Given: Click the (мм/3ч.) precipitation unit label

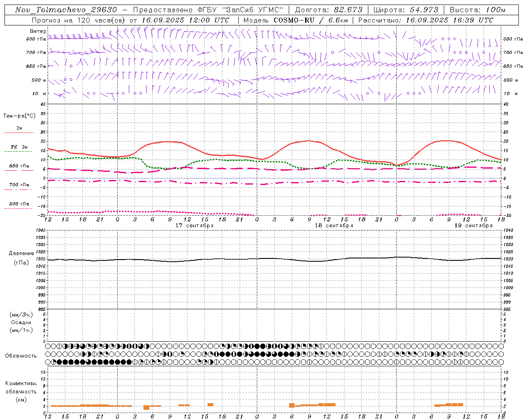Looking at the screenshot, I should coord(21,315).
